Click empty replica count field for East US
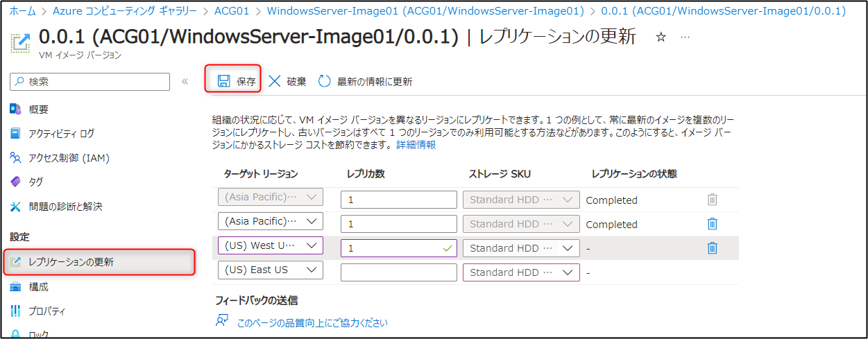Image resolution: width=868 pixels, height=339 pixels. [x=399, y=272]
